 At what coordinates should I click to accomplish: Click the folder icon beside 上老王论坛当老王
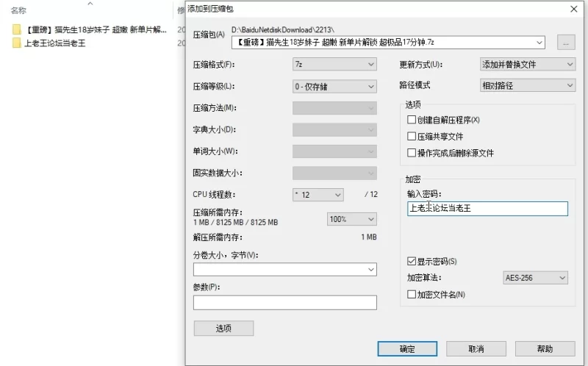click(16, 43)
